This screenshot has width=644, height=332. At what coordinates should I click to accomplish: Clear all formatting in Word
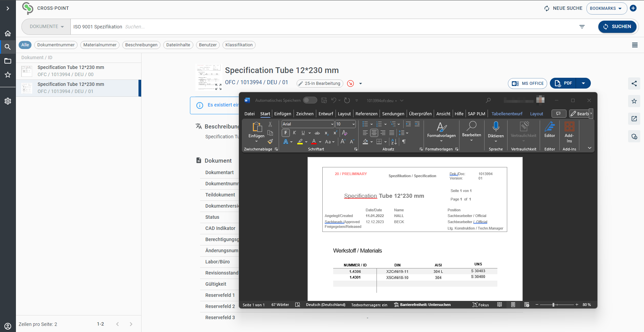click(x=345, y=133)
